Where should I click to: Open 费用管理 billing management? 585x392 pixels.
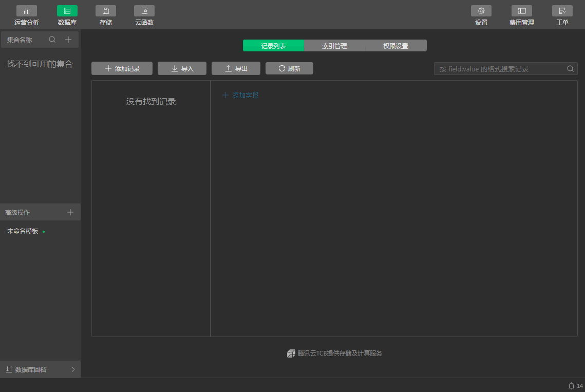[522, 15]
